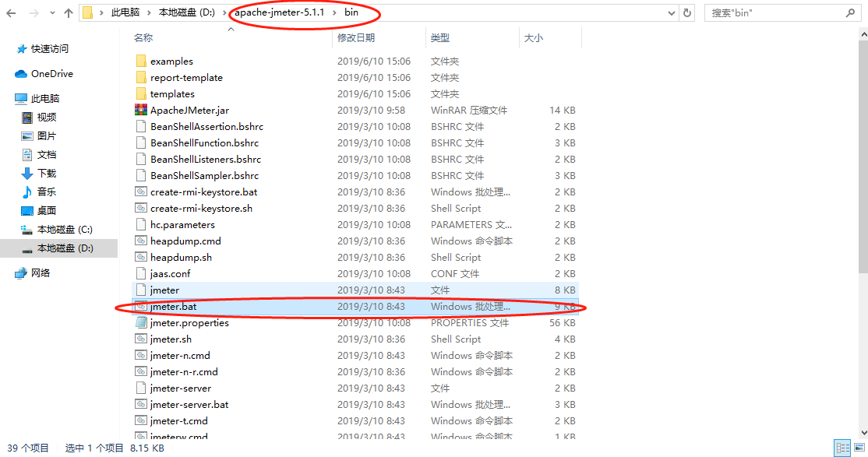
Task: Click jmeter-n.cmd script icon
Action: pyautogui.click(x=141, y=355)
